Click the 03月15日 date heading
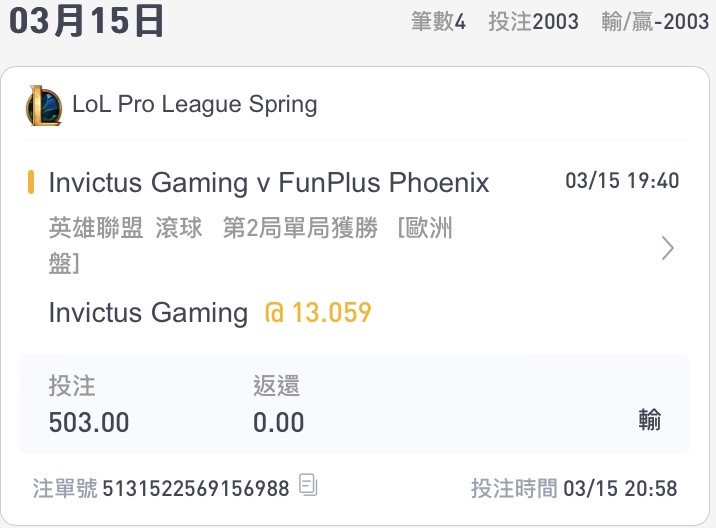Viewport: 716px width, 528px height. point(86,21)
